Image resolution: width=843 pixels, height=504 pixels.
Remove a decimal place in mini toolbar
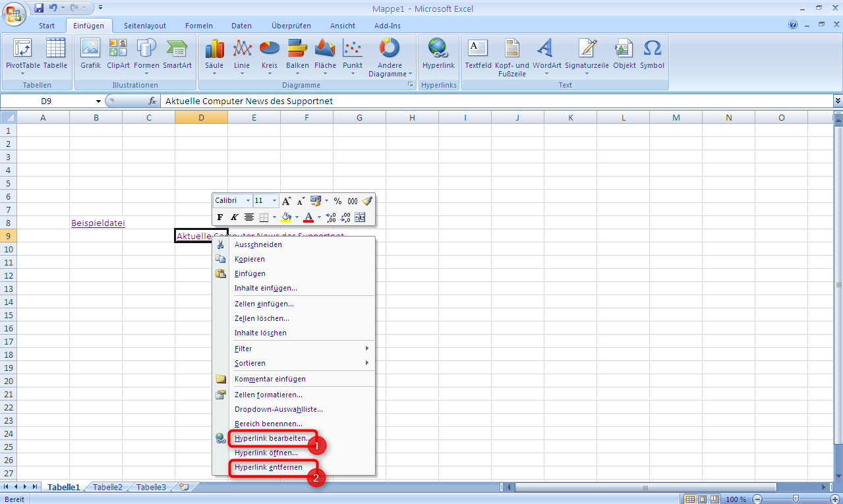click(345, 217)
